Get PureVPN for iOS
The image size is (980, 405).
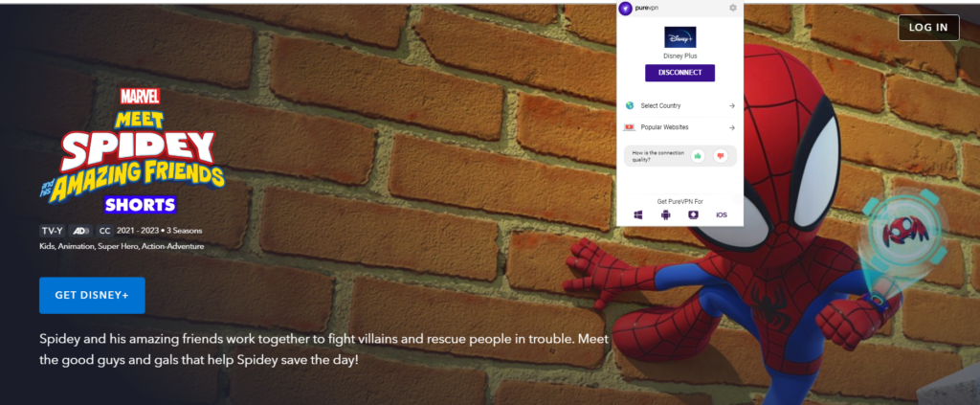[722, 215]
